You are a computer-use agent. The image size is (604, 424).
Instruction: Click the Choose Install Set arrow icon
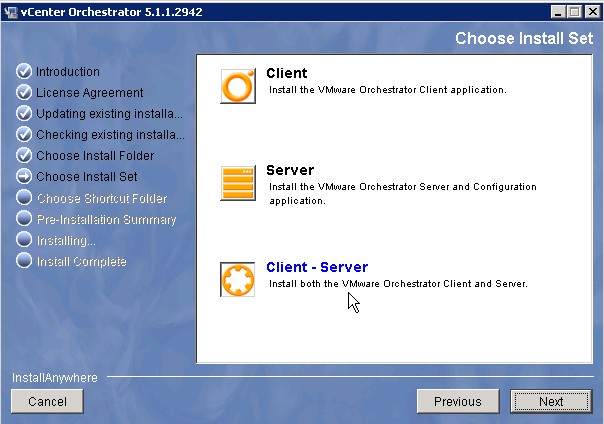(x=24, y=177)
